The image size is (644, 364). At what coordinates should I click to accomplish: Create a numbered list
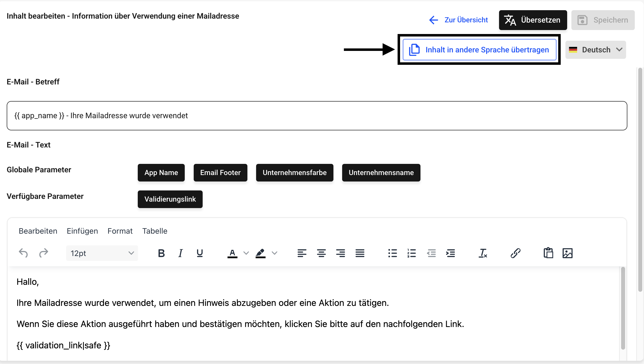coord(412,253)
